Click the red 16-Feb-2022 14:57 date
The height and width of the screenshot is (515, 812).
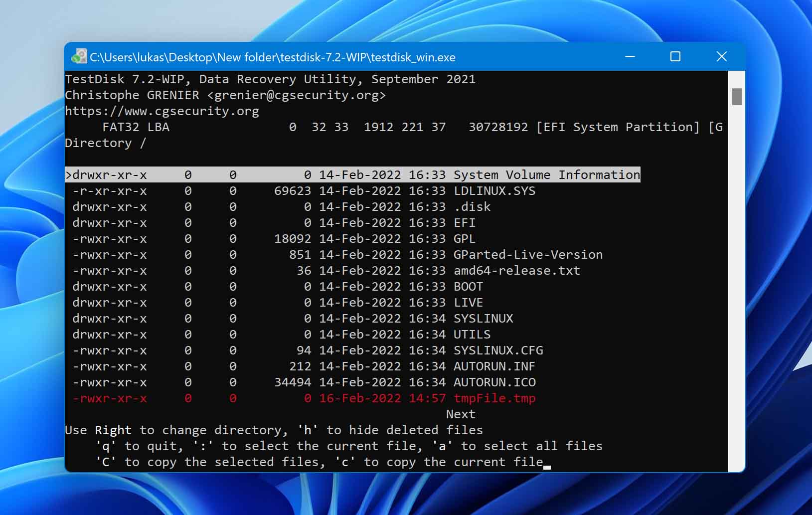[x=382, y=398]
